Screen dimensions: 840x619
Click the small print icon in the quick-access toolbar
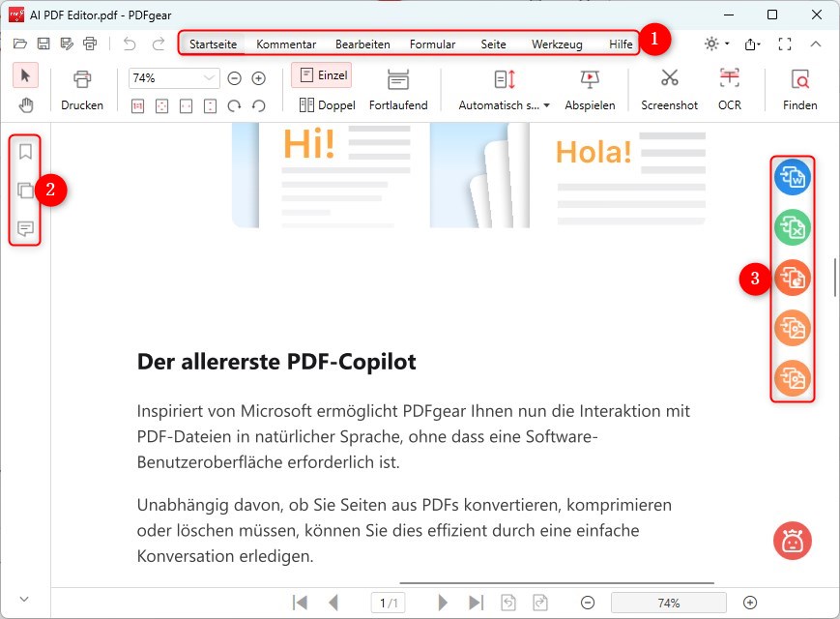[x=90, y=44]
